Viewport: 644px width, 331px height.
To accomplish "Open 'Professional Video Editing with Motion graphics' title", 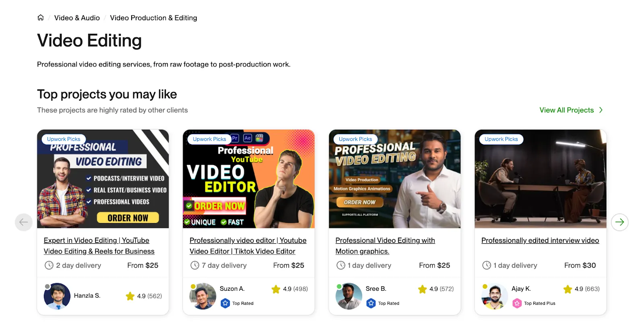I will (x=385, y=246).
